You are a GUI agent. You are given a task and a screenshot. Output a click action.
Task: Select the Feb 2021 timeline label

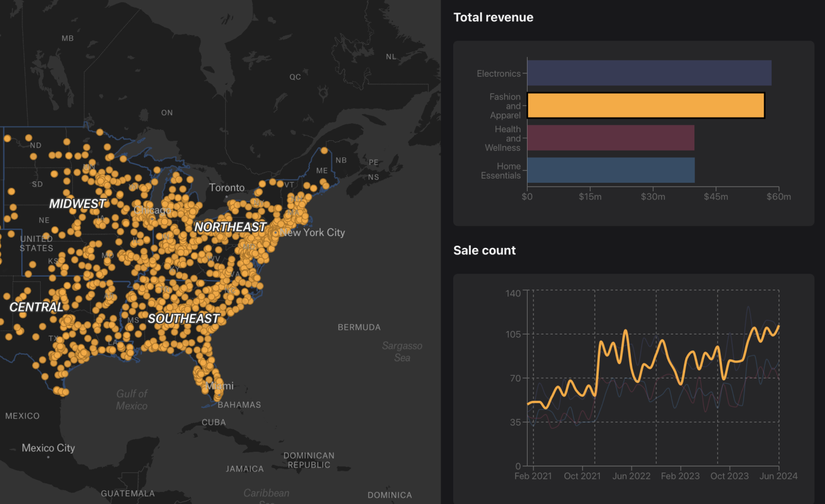coord(533,476)
